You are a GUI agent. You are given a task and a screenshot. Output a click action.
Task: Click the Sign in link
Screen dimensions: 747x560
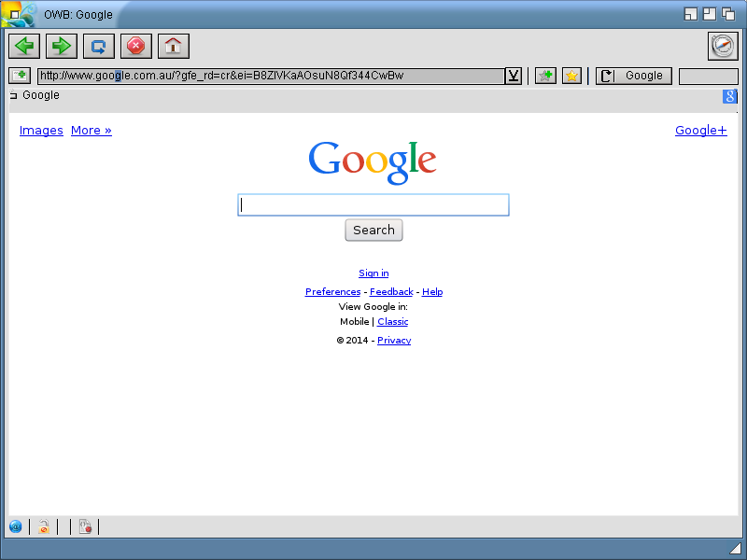pos(373,273)
